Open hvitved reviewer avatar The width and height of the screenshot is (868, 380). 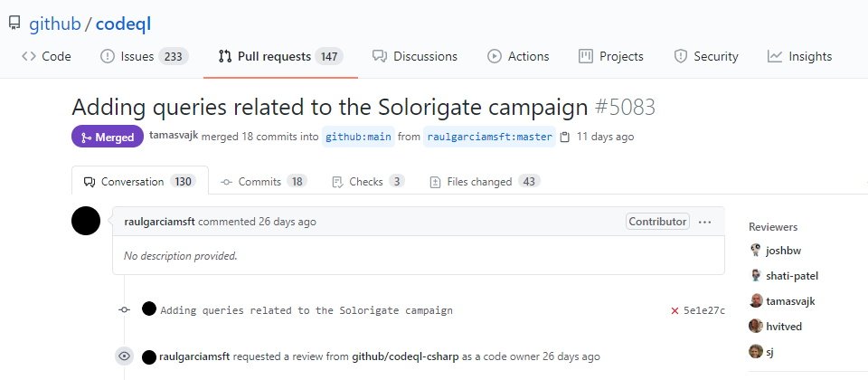click(756, 326)
